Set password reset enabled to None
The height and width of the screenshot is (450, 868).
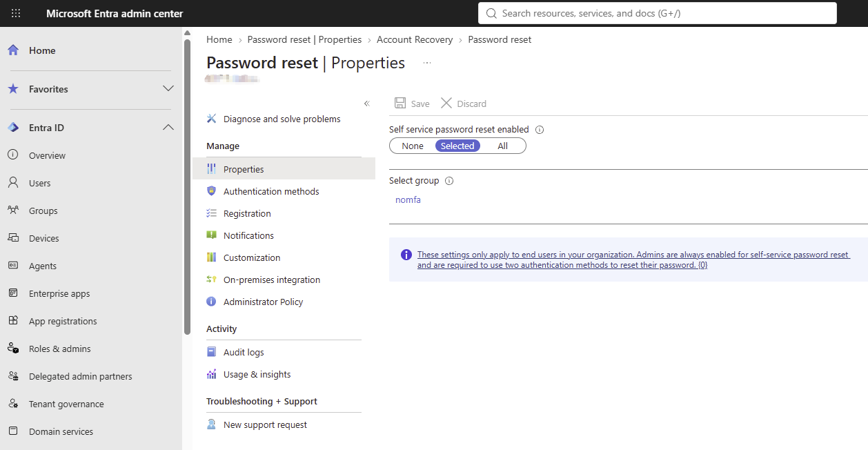coord(413,146)
